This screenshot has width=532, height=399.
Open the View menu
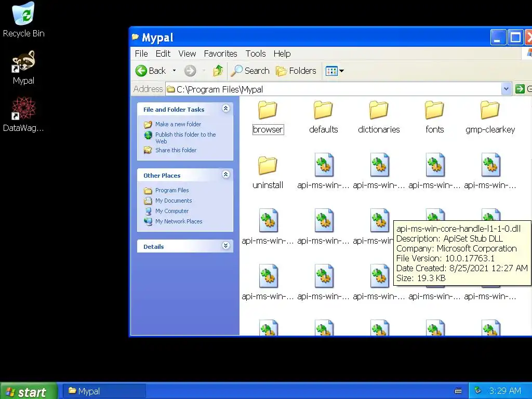click(x=187, y=54)
